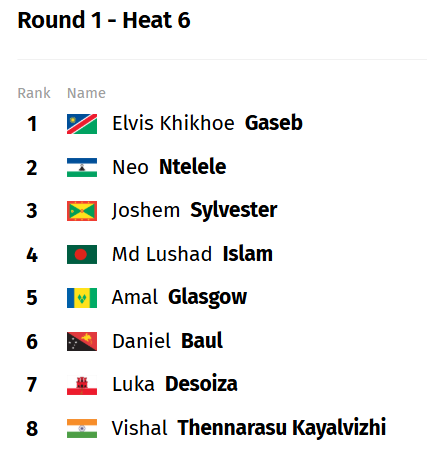Image resolution: width=427 pixels, height=469 pixels.
Task: Select Amal Glasgow's name
Action: point(179,297)
